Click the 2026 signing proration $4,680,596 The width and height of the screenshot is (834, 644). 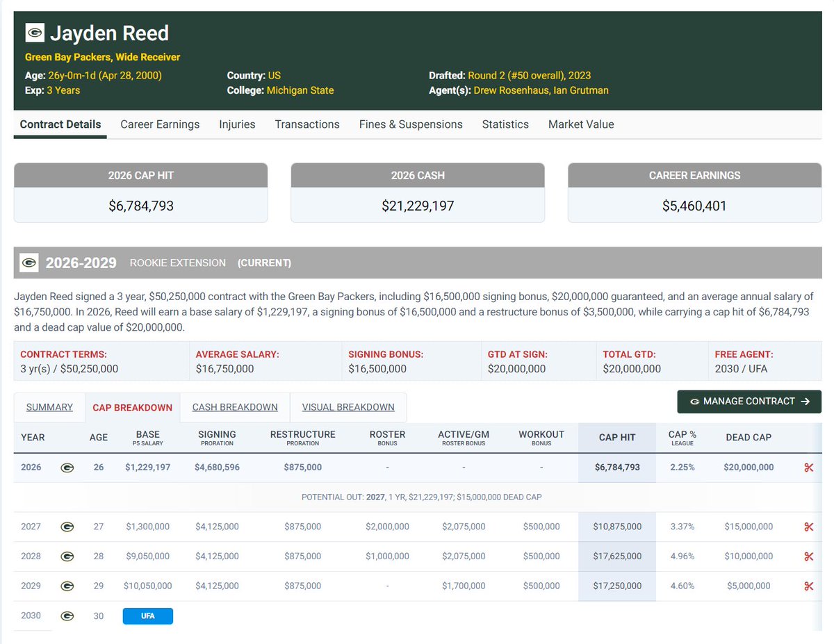pos(217,468)
